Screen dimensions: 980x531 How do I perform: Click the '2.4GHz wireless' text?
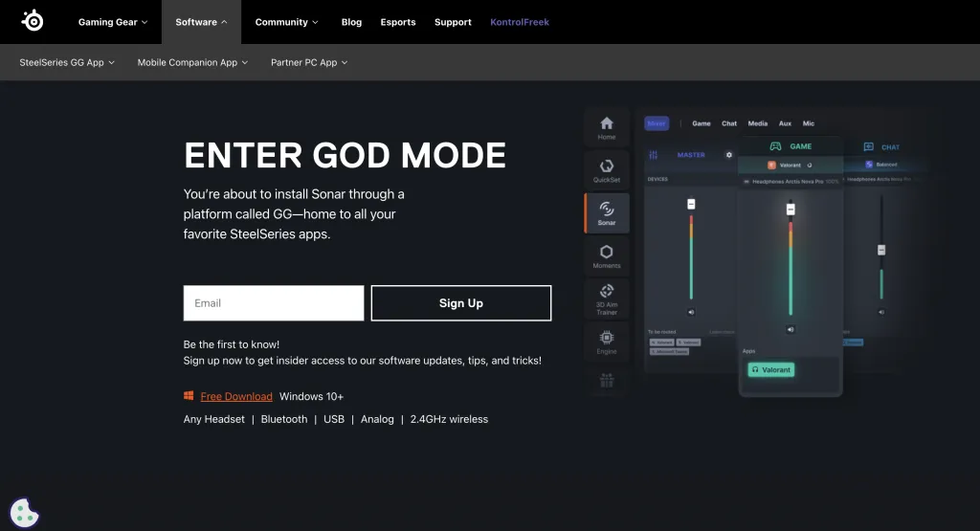pos(449,419)
